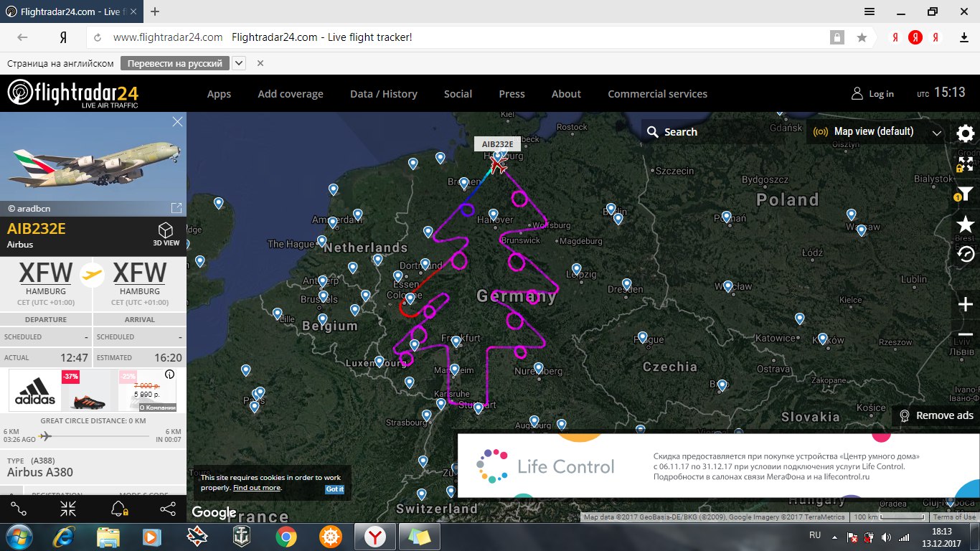Select the red aircraft on map
This screenshot has width=980, height=551.
click(x=497, y=165)
